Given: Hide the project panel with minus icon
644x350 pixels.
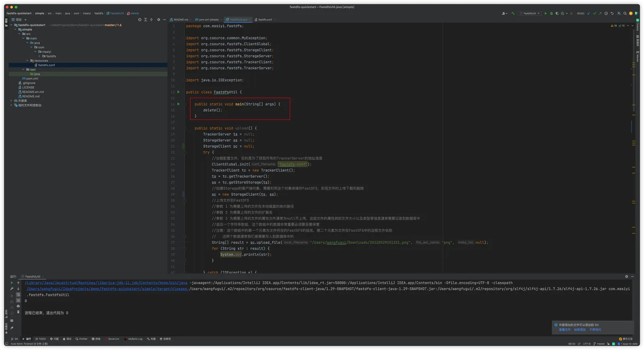Looking at the screenshot, I should coord(164,20).
